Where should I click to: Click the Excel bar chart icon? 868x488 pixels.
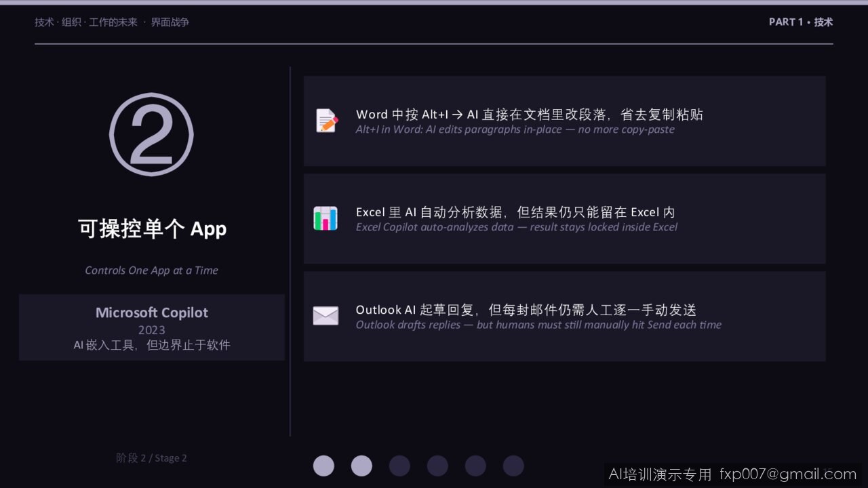325,218
